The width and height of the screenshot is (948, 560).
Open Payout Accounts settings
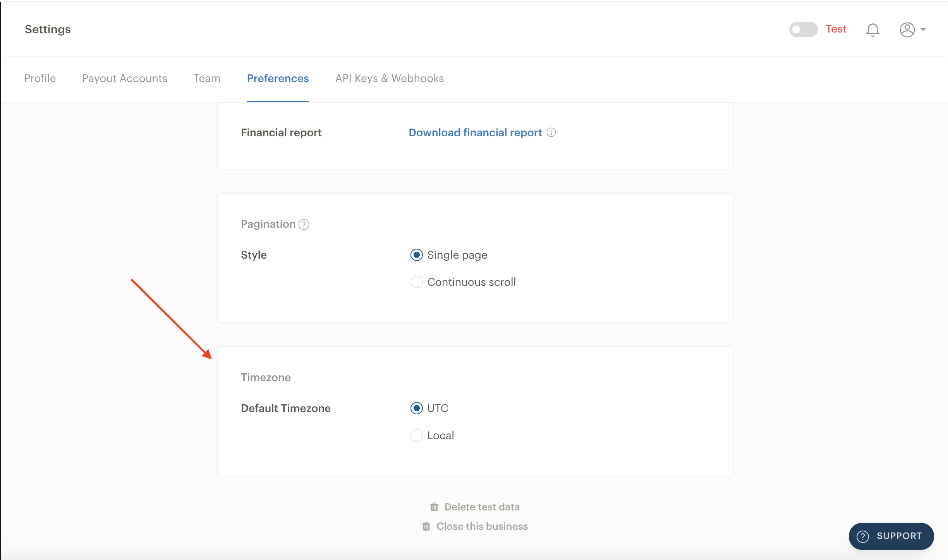click(125, 78)
